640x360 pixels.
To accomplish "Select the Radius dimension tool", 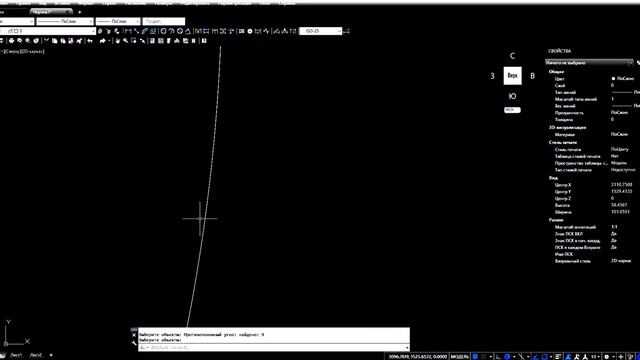I will click(x=163, y=31).
